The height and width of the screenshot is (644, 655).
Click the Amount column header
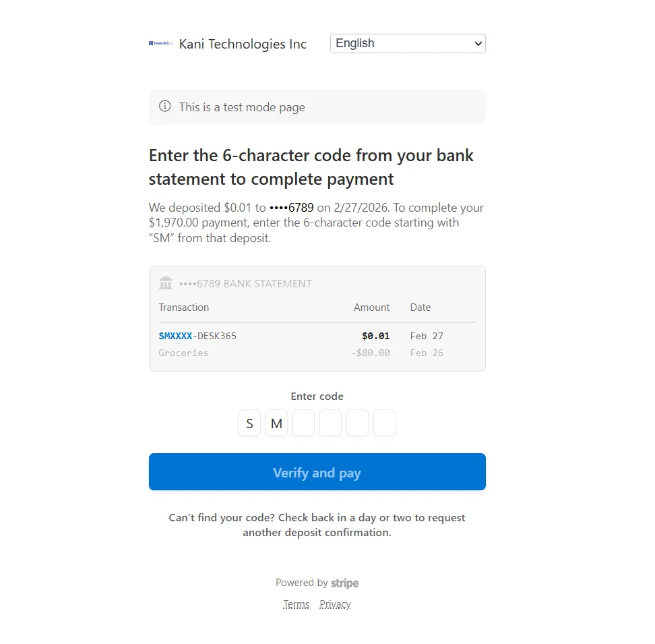point(371,307)
